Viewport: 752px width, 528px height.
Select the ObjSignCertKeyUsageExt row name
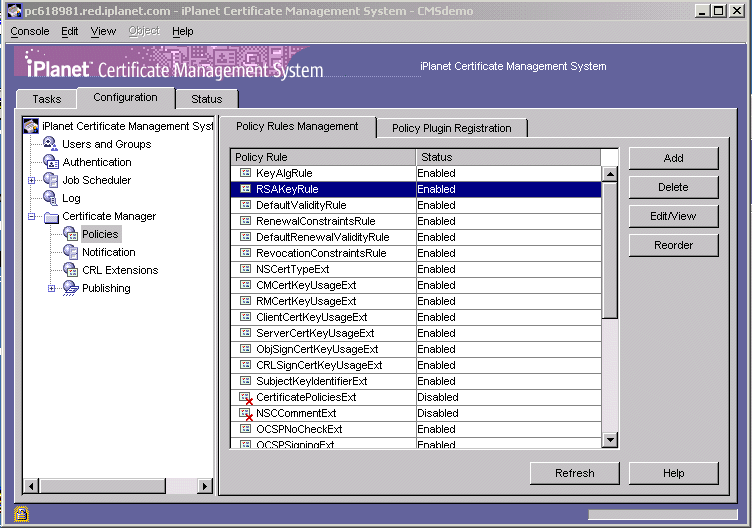coord(317,349)
